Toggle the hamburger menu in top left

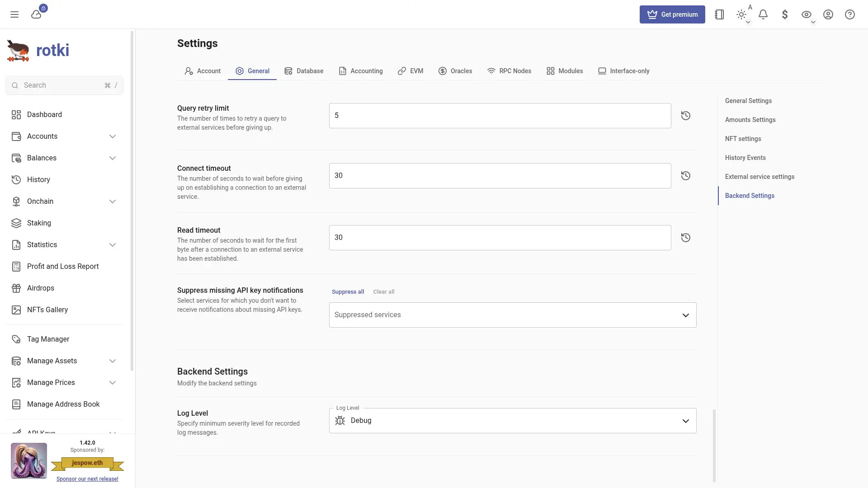coord(14,14)
